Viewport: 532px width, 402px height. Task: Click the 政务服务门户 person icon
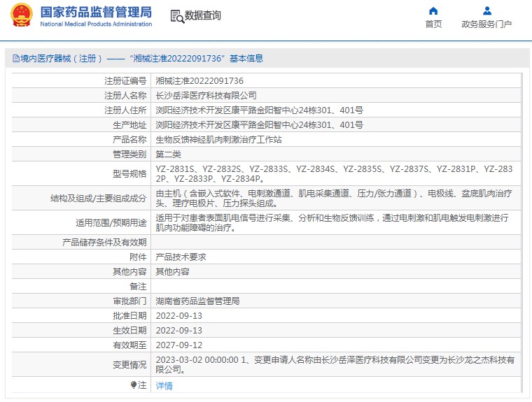click(x=487, y=11)
